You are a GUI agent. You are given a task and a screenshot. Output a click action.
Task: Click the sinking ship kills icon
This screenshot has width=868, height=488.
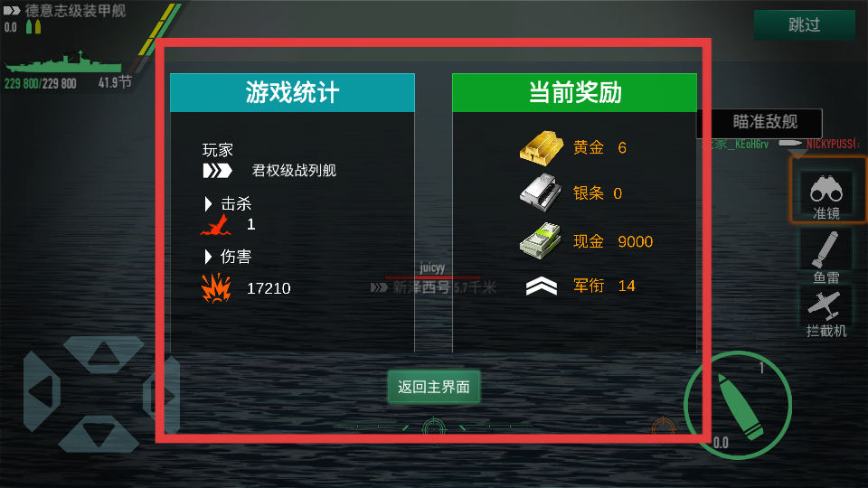point(216,225)
